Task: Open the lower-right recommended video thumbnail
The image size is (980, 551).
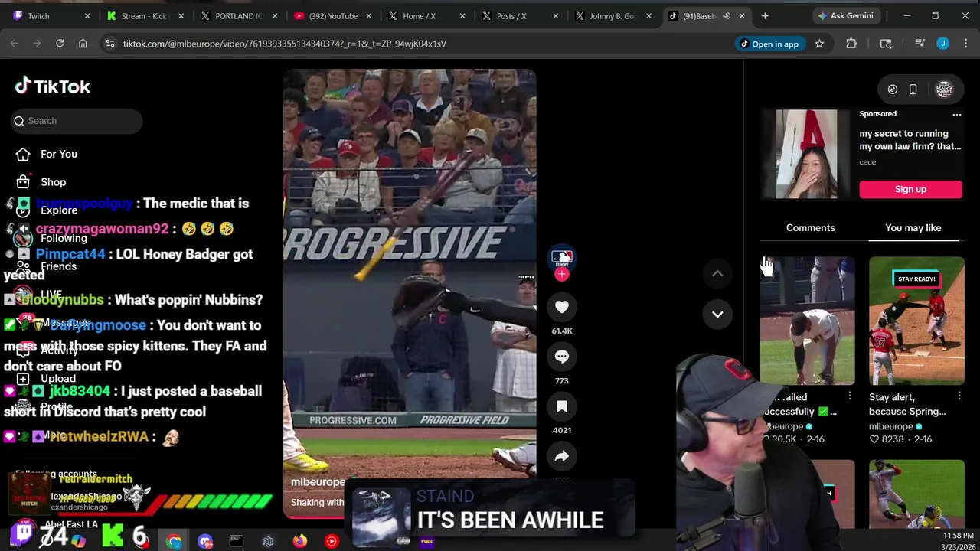Action: (x=916, y=494)
